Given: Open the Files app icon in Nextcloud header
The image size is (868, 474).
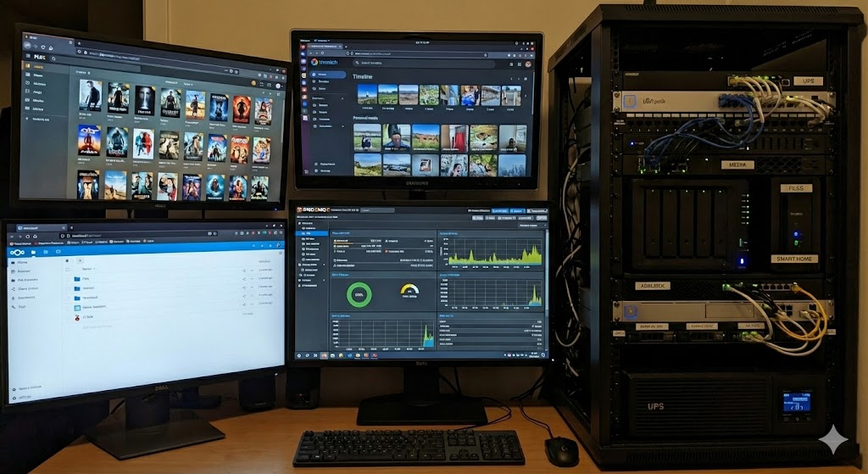Looking at the screenshot, I should tap(33, 252).
